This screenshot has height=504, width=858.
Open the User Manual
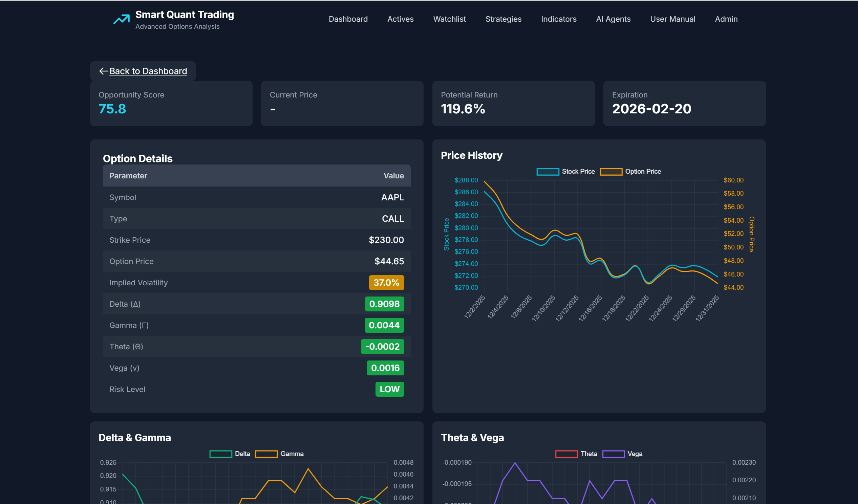[x=673, y=19]
